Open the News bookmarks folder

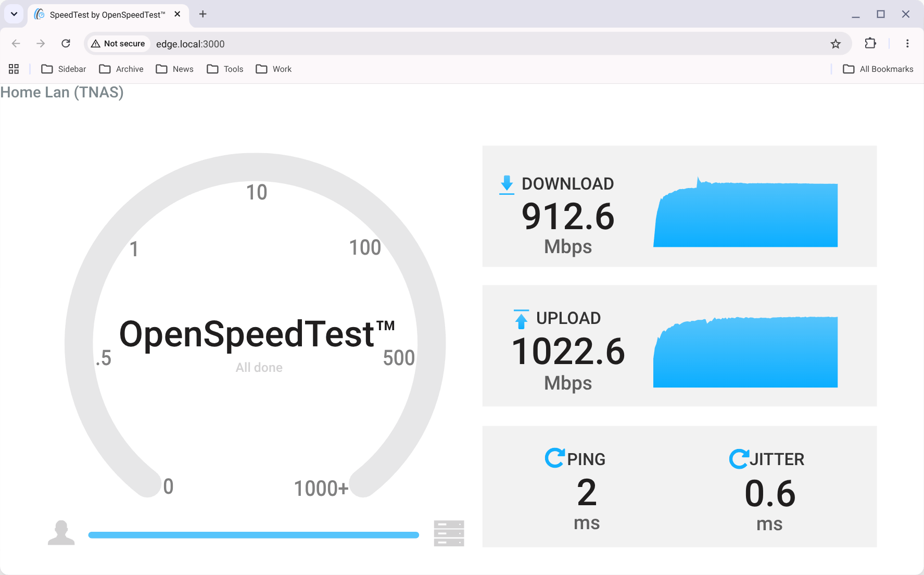175,69
